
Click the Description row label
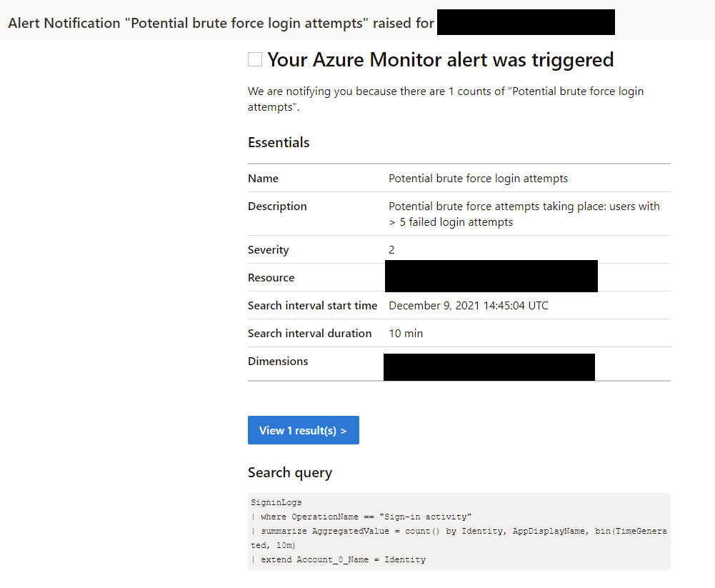(277, 206)
